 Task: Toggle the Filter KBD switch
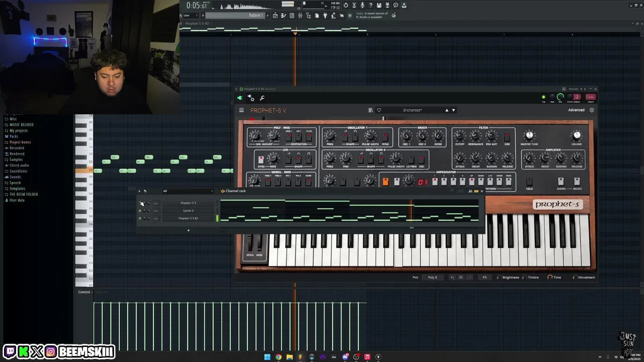507,136
